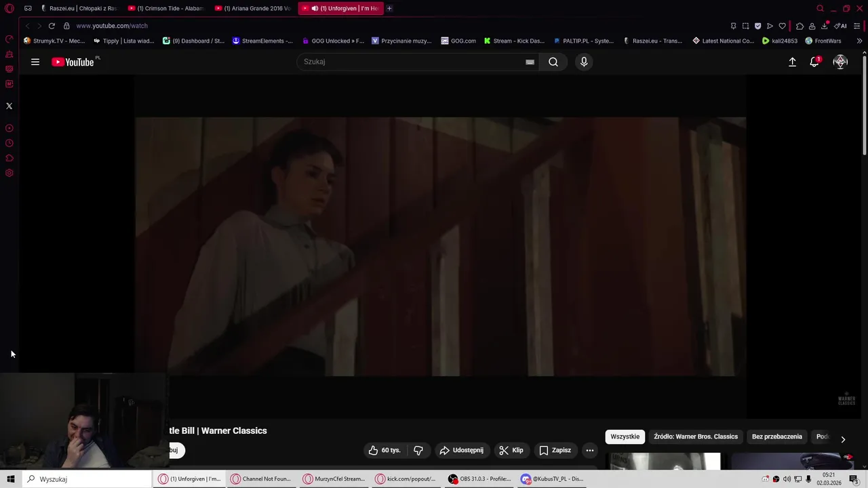Open the AI assistant button
Screen dimensions: 868x488
[841, 26]
